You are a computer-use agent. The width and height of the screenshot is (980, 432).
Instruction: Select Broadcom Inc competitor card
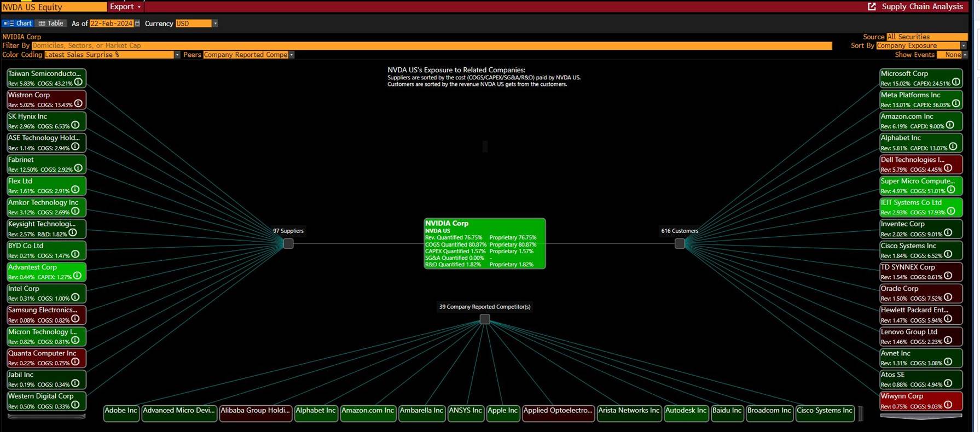(x=769, y=413)
